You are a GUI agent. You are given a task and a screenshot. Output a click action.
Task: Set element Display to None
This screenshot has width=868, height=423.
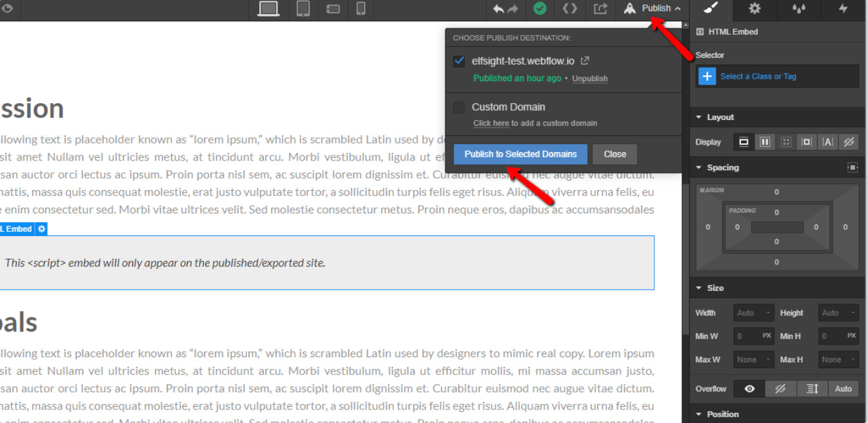pyautogui.click(x=849, y=142)
